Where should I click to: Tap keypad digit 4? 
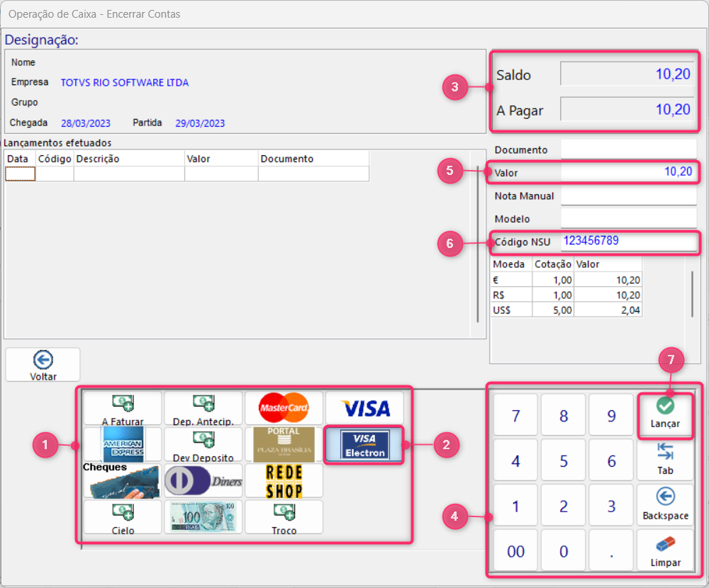point(515,460)
